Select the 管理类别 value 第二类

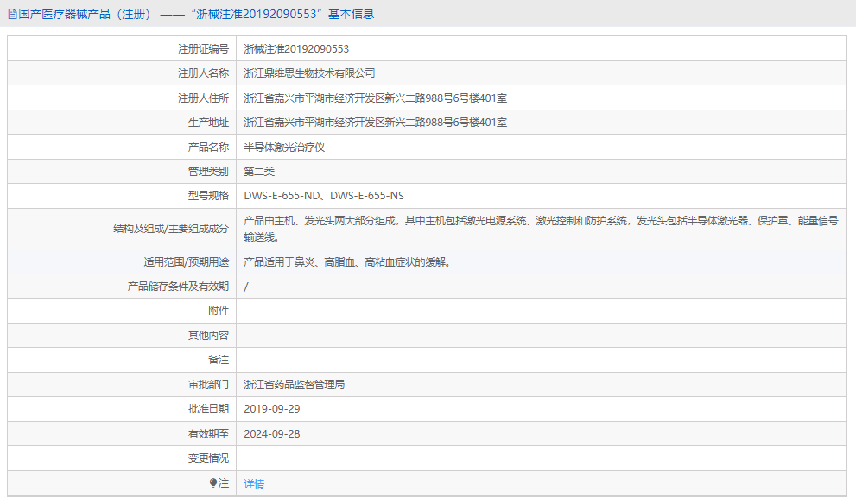257,171
